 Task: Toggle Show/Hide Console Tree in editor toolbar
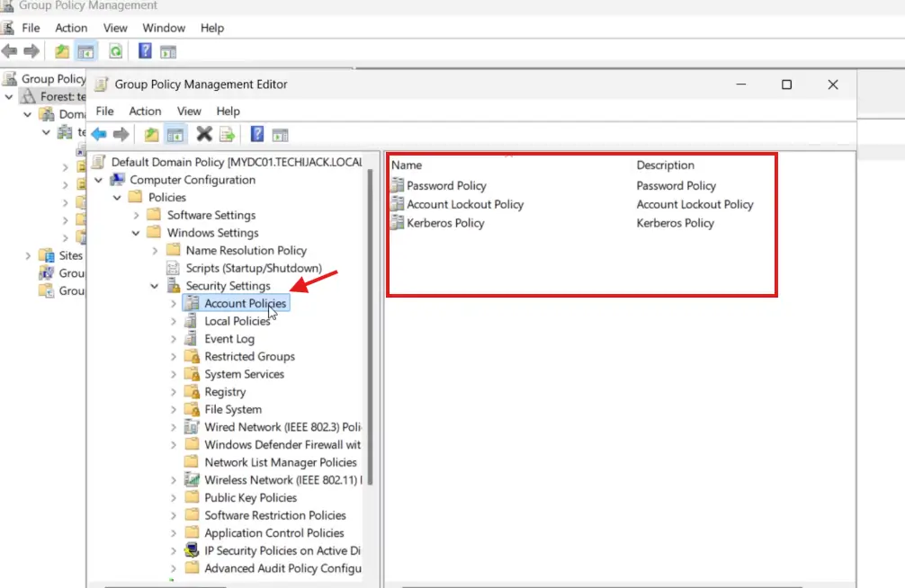[x=176, y=135]
